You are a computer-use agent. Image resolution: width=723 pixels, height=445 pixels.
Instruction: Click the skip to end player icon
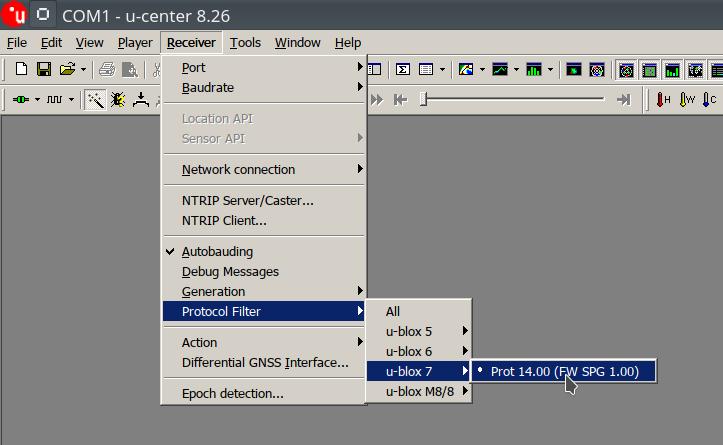coord(623,100)
